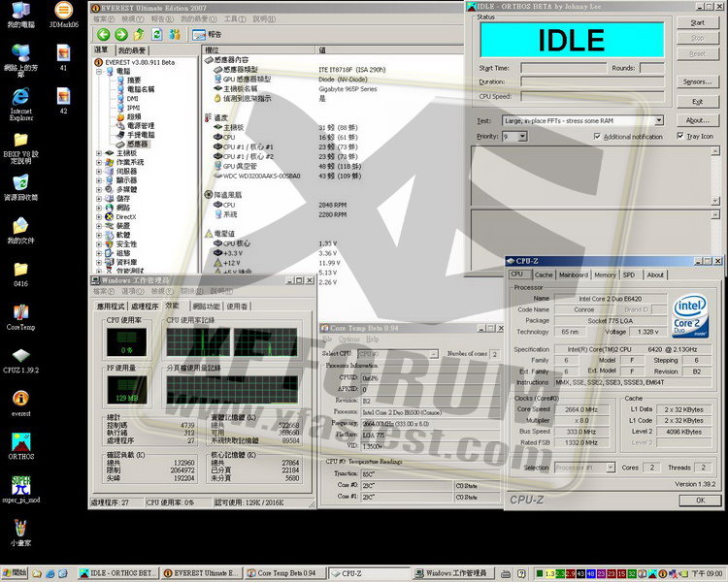Open the CoreTemp desktop shortcut
Viewport: 728px width, 582px height.
click(x=21, y=317)
